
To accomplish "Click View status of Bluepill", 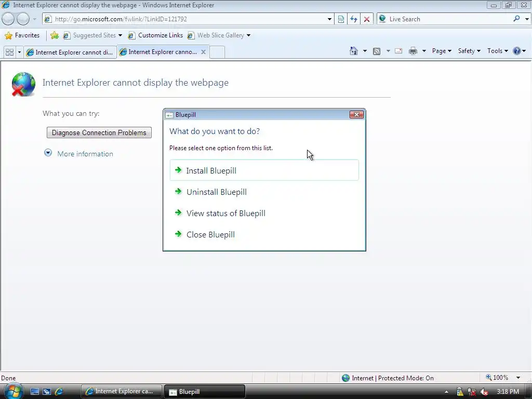I will (x=264, y=214).
